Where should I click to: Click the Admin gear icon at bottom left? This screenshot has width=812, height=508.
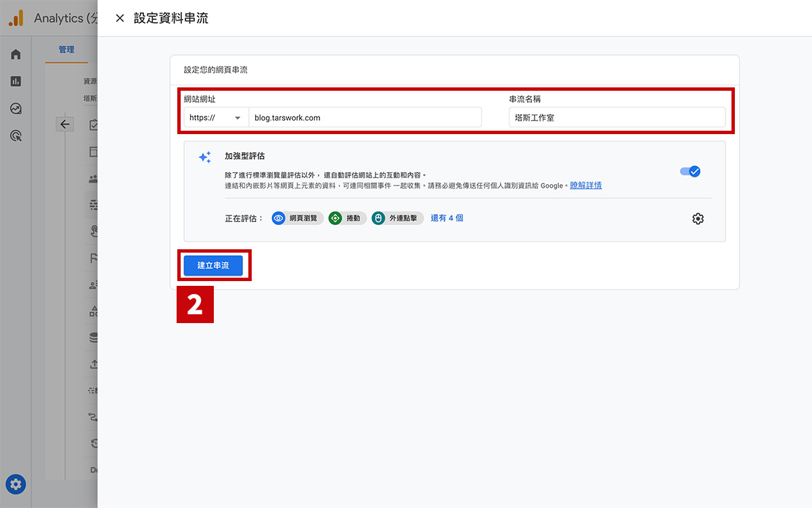click(x=16, y=484)
